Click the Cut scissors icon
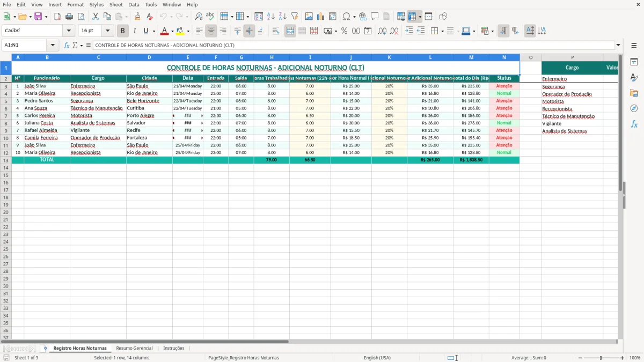 point(96,17)
